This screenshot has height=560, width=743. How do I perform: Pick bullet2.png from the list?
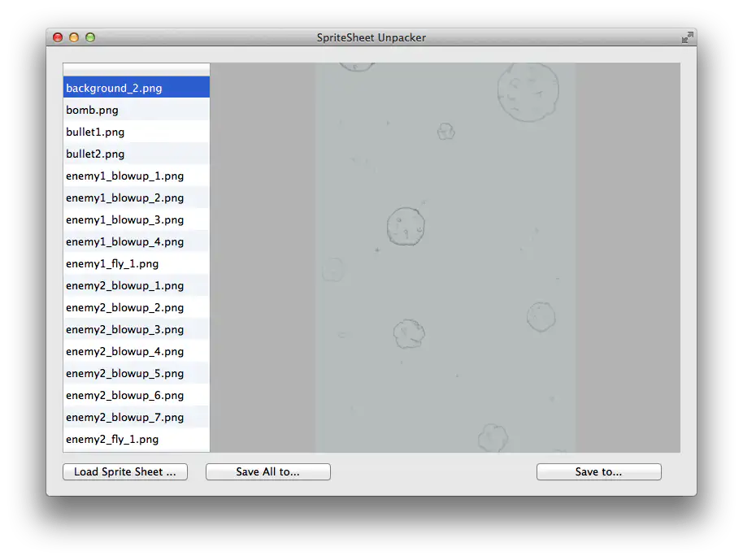[x=136, y=154]
